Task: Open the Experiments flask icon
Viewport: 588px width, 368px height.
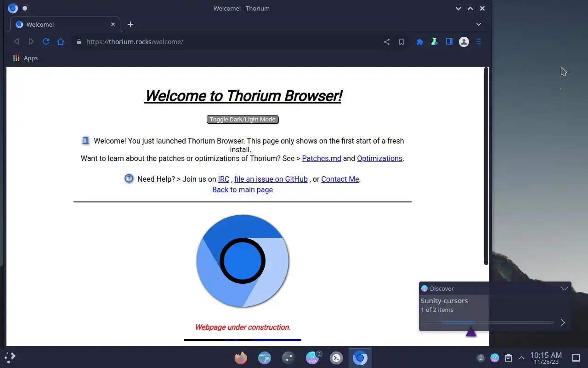Action: click(434, 42)
